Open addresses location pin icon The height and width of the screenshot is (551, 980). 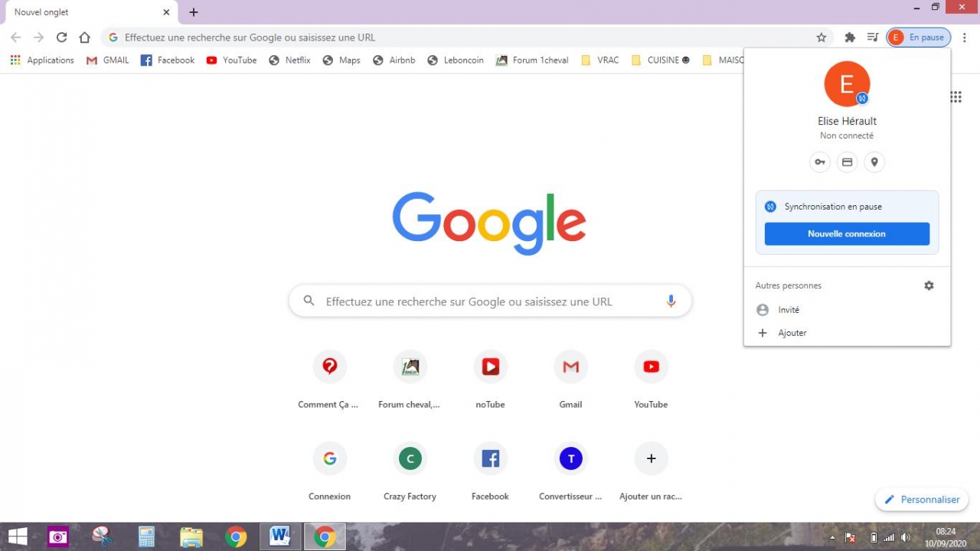point(874,162)
